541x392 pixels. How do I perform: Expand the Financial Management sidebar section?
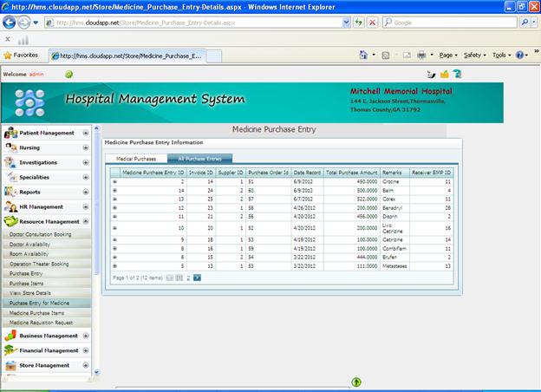pyautogui.click(x=86, y=350)
